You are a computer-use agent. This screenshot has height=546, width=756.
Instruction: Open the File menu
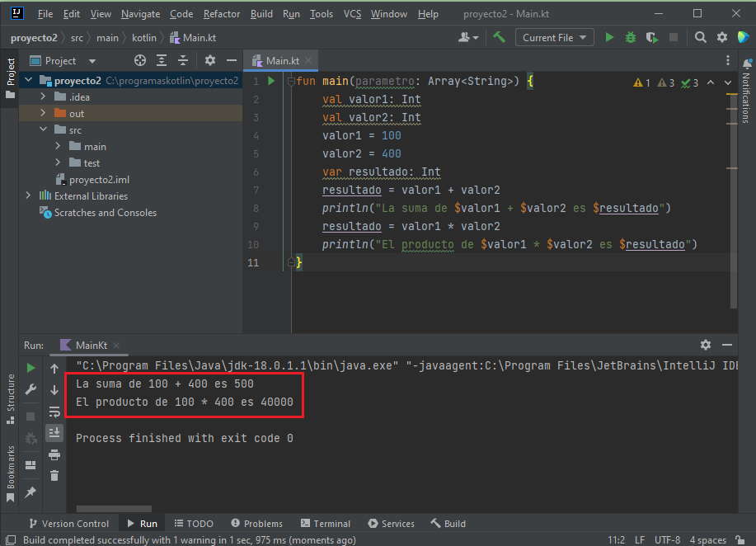45,14
